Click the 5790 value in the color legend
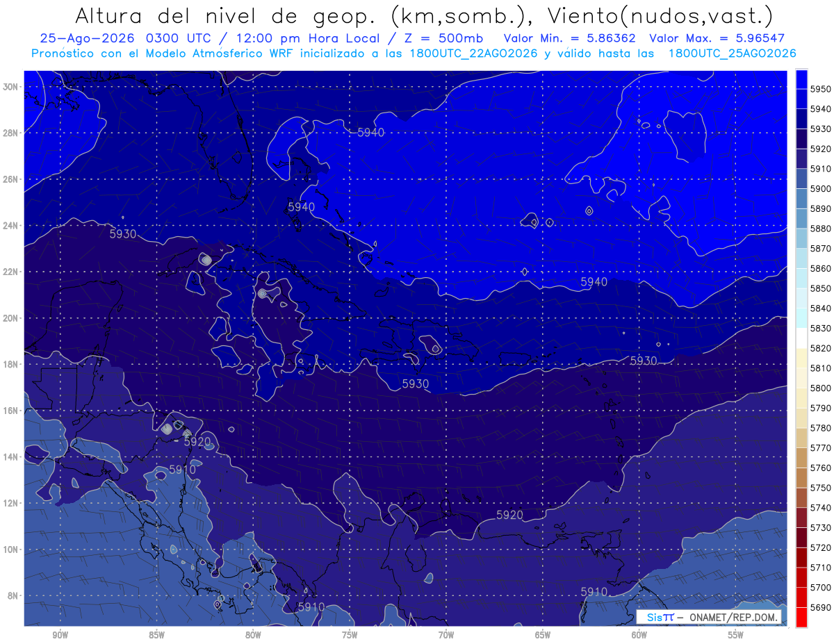 tap(821, 408)
